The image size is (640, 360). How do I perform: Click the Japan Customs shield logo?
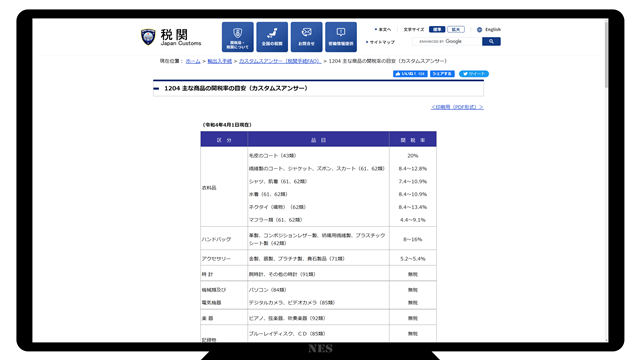click(148, 37)
